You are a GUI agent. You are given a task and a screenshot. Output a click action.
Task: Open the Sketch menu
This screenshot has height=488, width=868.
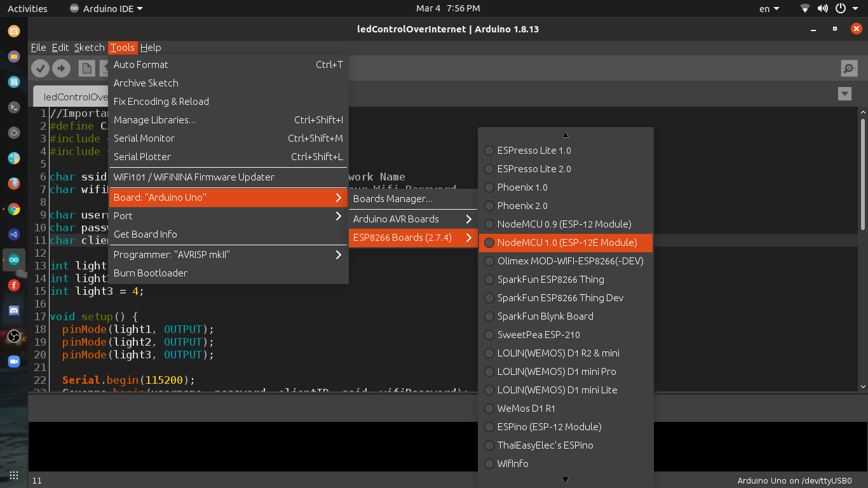coord(89,48)
